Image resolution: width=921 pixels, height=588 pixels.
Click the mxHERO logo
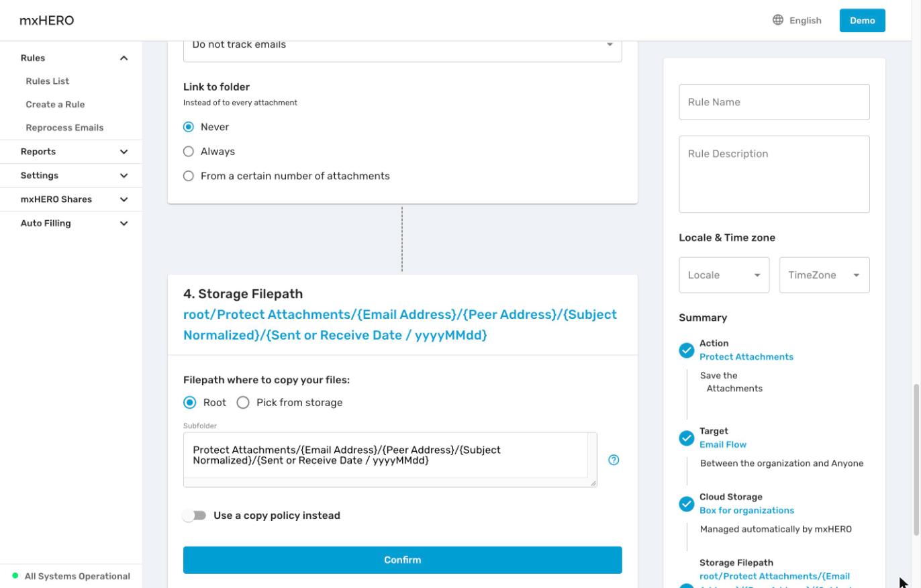(x=46, y=20)
